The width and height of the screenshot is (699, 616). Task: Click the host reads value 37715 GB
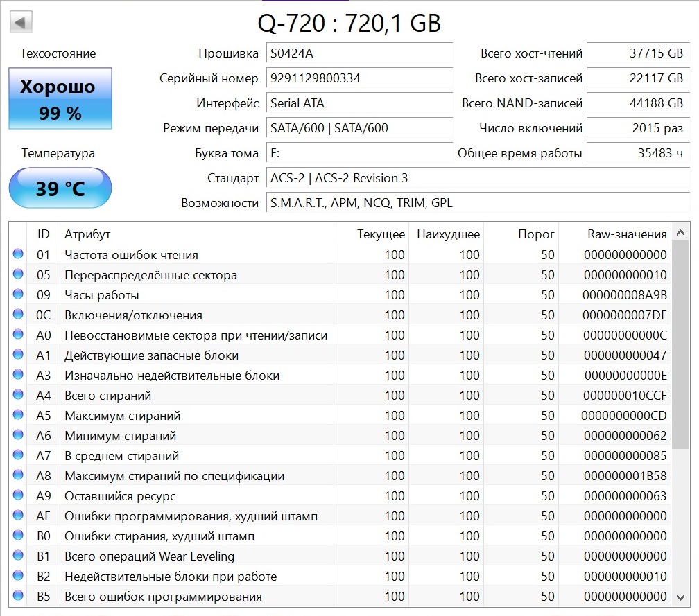[639, 53]
